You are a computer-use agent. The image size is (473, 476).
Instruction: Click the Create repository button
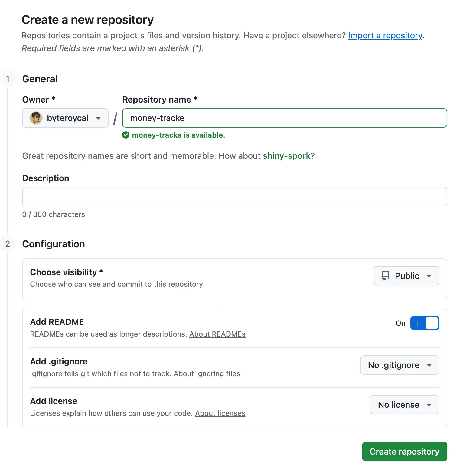[x=404, y=452]
